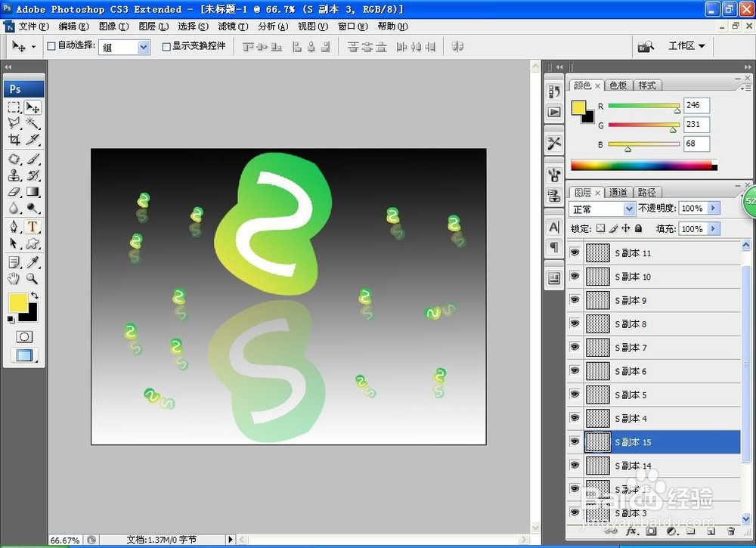Hide the S 副本 11 layer
Image resolution: width=756 pixels, height=548 pixels.
[575, 252]
